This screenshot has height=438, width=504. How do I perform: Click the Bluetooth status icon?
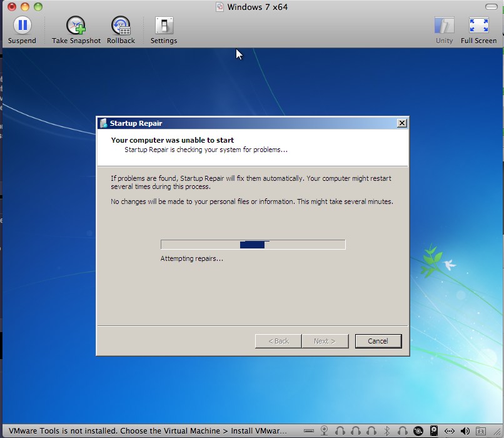387,430
